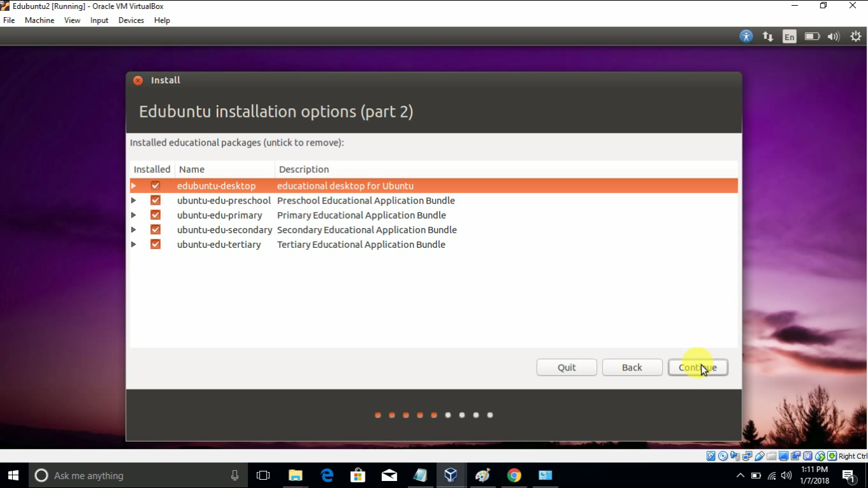Open the Microsoft Store taskbar icon

358,475
